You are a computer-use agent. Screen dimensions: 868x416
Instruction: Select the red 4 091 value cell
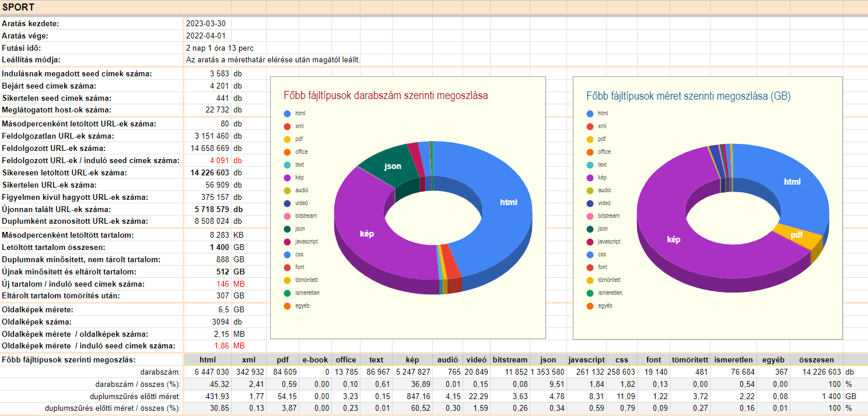pyautogui.click(x=220, y=161)
